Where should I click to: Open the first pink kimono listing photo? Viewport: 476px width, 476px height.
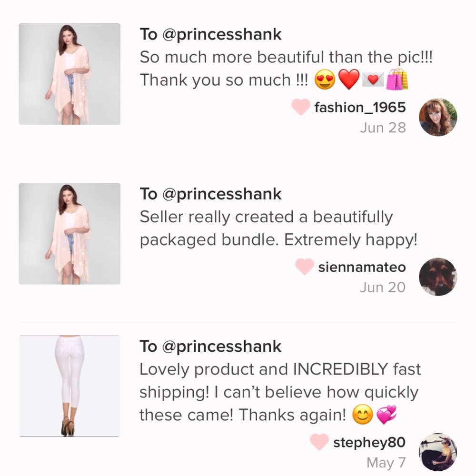pyautogui.click(x=69, y=74)
